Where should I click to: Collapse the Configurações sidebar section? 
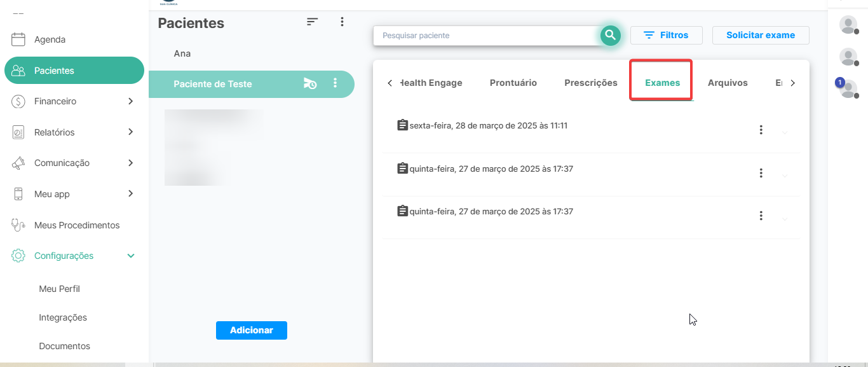pyautogui.click(x=131, y=256)
